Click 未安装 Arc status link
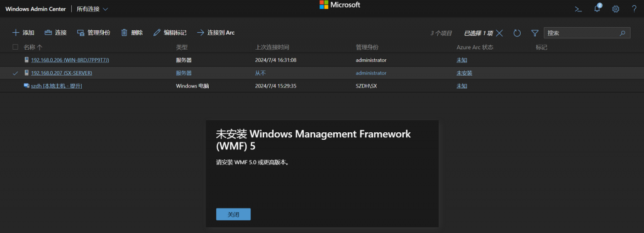Image resolution: width=644 pixels, height=233 pixels. point(465,73)
